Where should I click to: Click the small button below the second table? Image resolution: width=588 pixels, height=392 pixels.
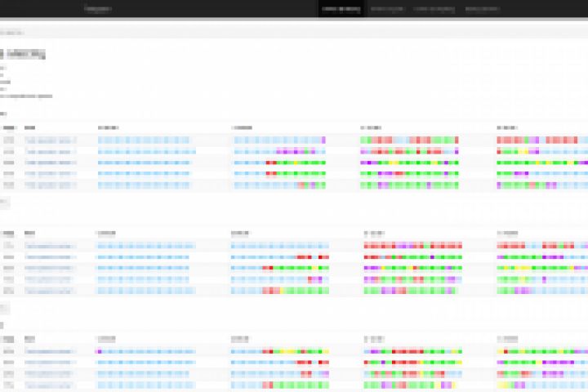(5, 309)
